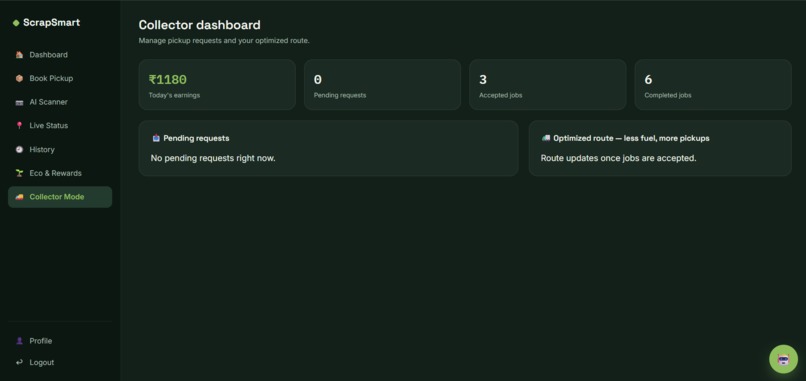The width and height of the screenshot is (806, 381).
Task: Click the ScrapSmart green logo dot
Action: pos(16,23)
